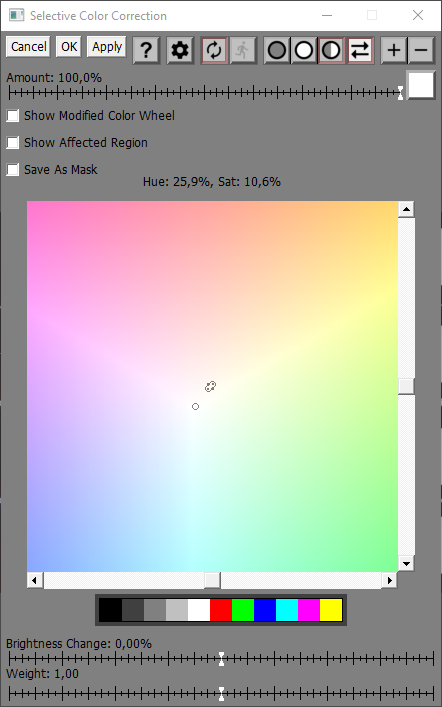
Task: Select the red swatch in palette
Action: pyautogui.click(x=221, y=610)
